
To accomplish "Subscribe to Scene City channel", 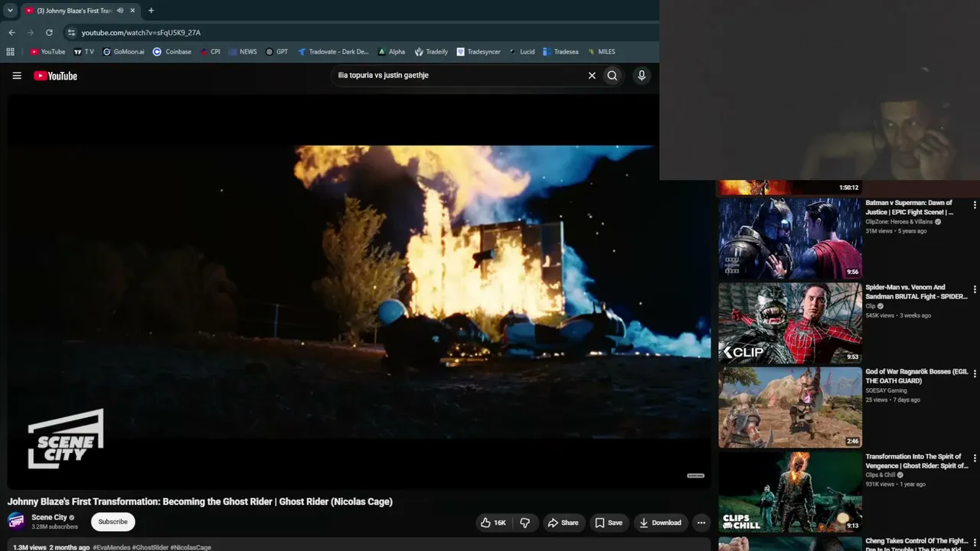I will [113, 522].
